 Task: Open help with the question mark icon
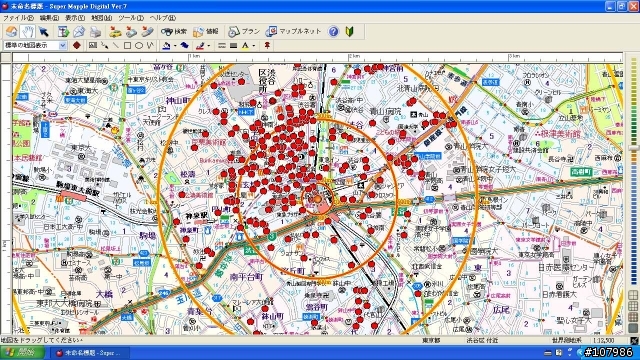[x=333, y=31]
